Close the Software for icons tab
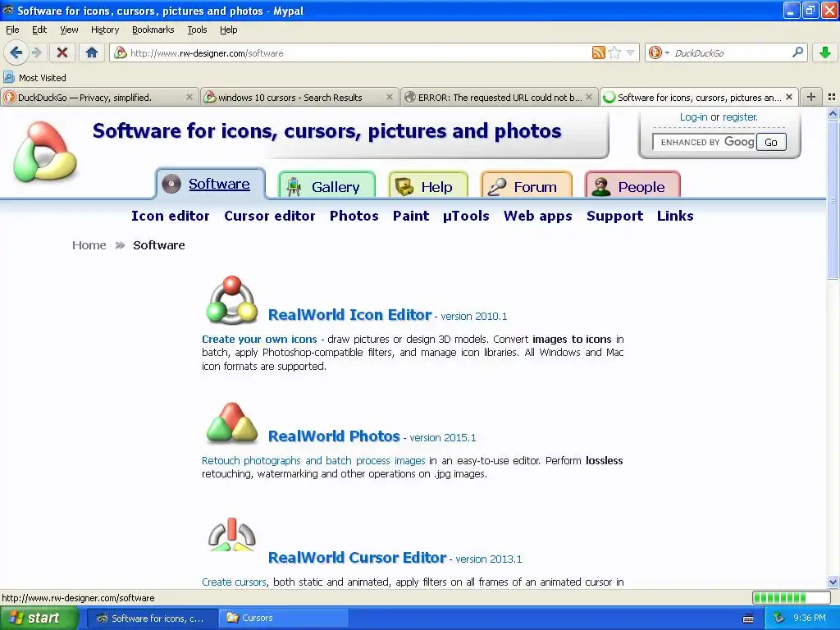This screenshot has width=840, height=630. pos(788,97)
